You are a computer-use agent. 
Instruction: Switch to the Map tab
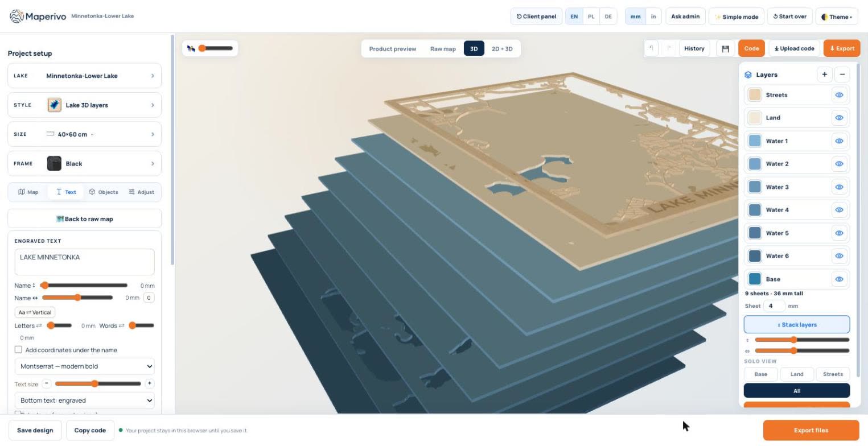(x=28, y=192)
